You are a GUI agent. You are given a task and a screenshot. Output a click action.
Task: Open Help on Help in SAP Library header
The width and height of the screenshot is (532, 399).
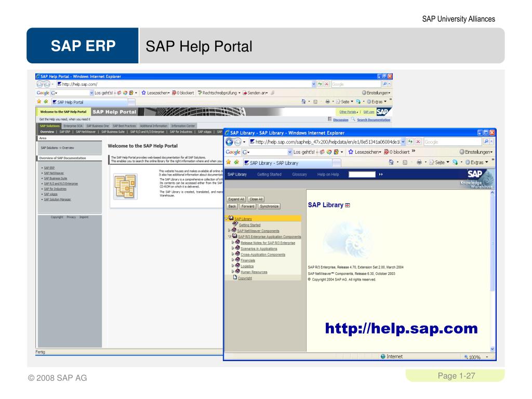tap(328, 175)
